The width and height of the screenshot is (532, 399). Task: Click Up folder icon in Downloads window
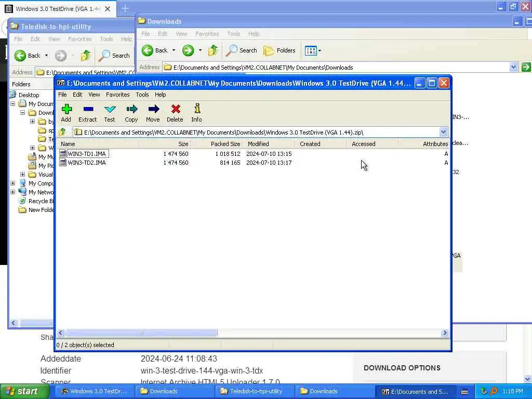pos(213,50)
